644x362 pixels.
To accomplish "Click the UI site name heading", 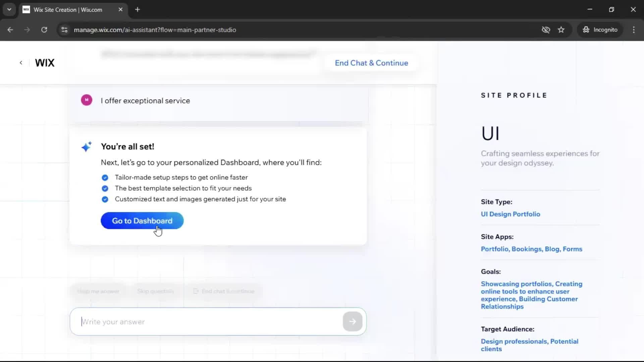I will pyautogui.click(x=490, y=133).
